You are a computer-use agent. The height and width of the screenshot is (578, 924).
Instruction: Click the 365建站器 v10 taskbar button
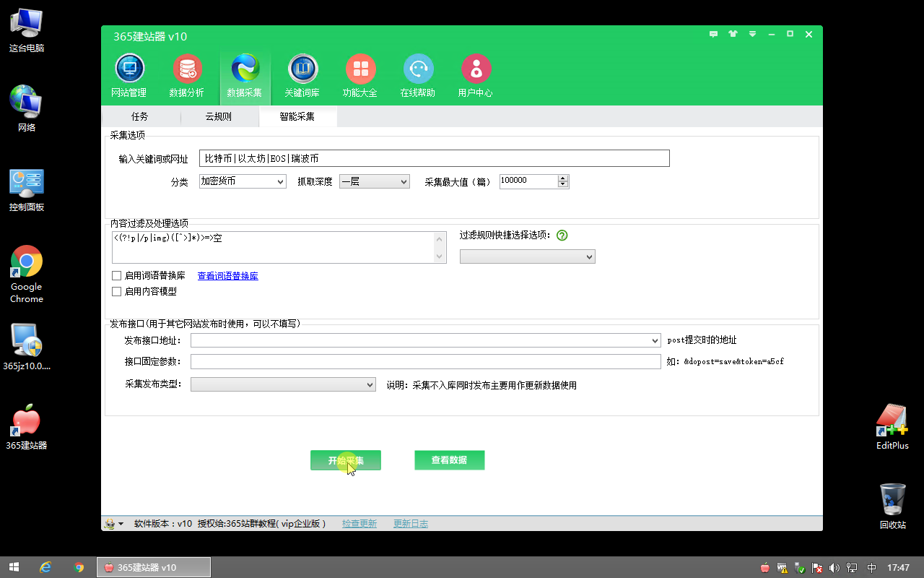point(154,567)
